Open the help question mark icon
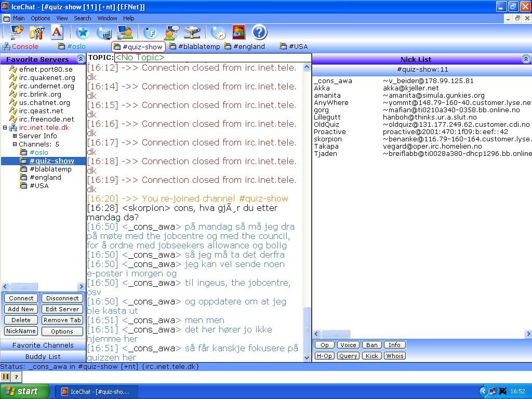The image size is (532, 399). (260, 33)
